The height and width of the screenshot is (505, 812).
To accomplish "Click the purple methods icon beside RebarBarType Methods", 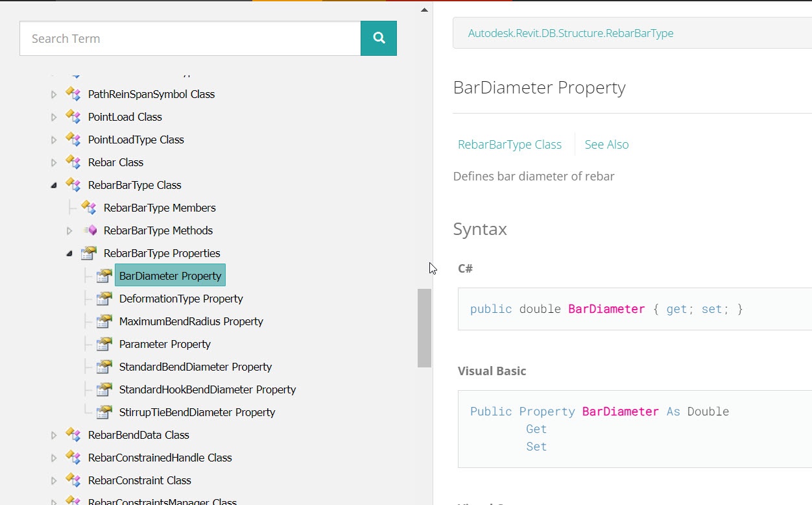I will [90, 230].
